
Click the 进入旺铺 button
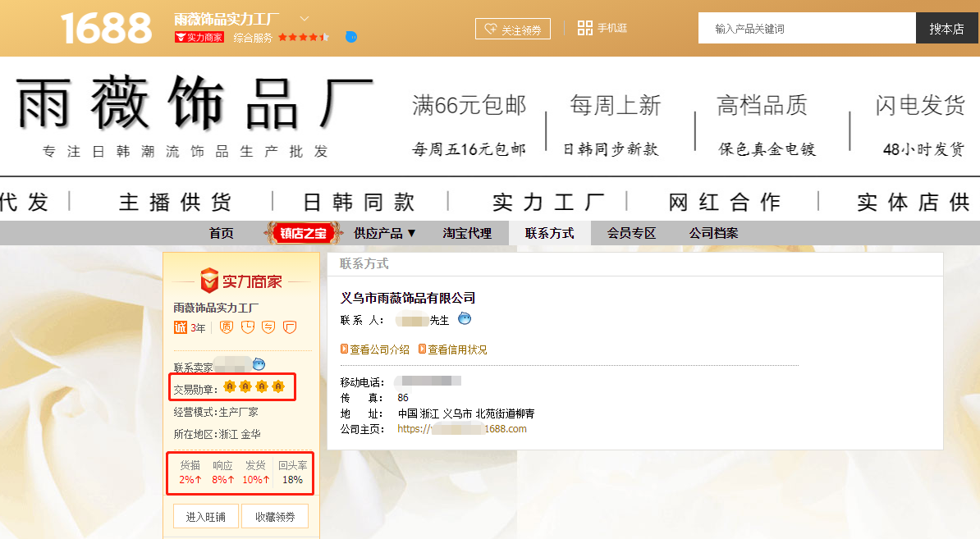click(206, 517)
